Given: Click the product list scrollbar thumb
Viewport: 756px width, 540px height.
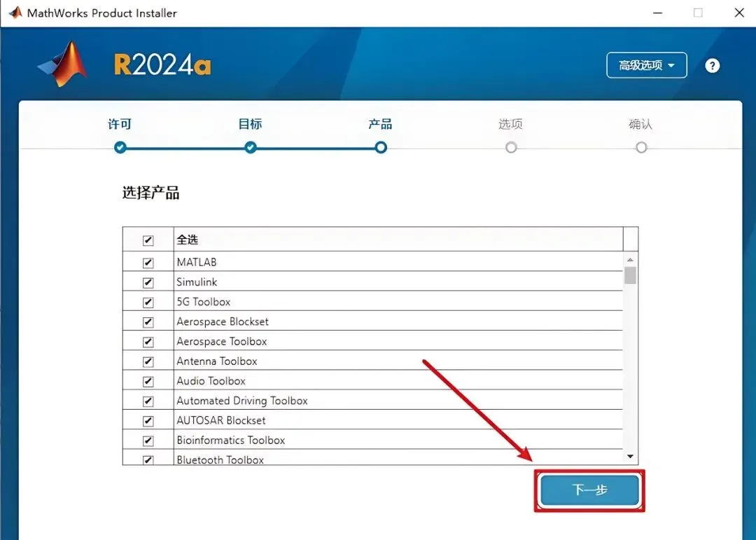Looking at the screenshot, I should point(630,275).
